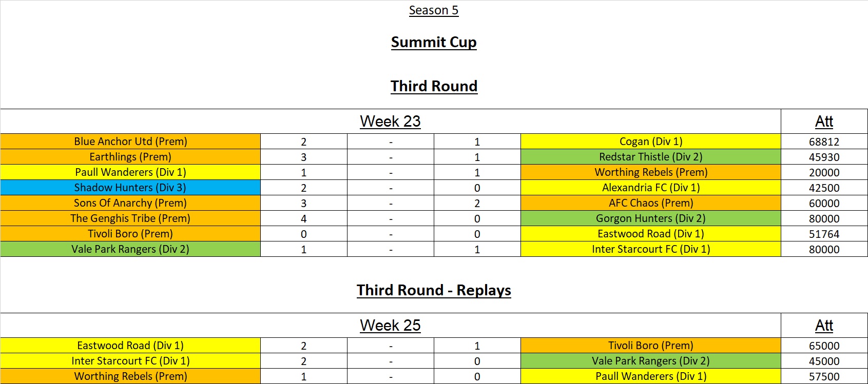
Task: Click the "Summit Cup" title
Action: pyautogui.click(x=433, y=42)
